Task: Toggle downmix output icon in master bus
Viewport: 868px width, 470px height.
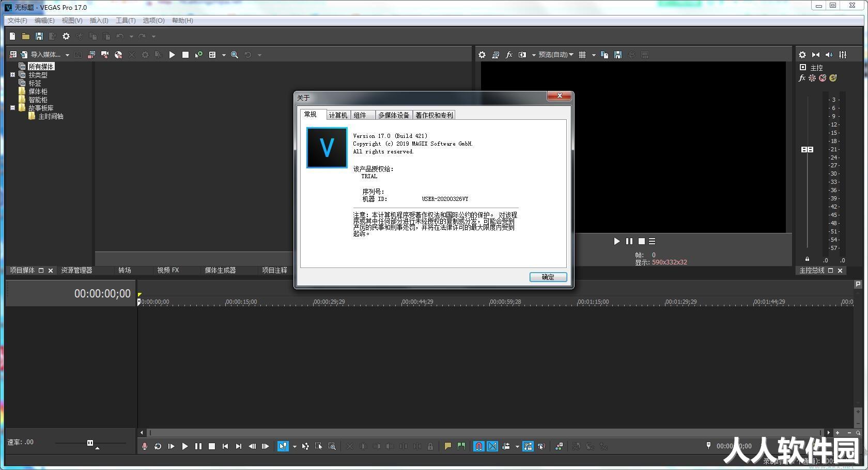Action: click(816, 55)
